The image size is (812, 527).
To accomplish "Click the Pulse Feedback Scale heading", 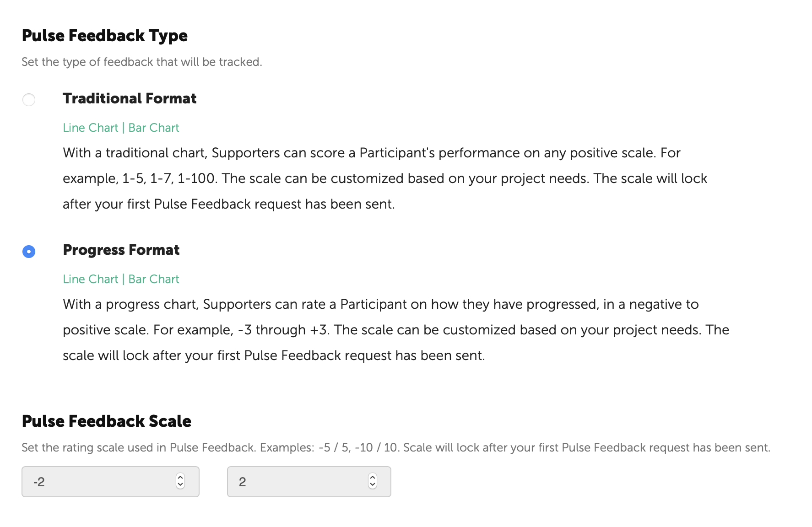I will click(107, 421).
